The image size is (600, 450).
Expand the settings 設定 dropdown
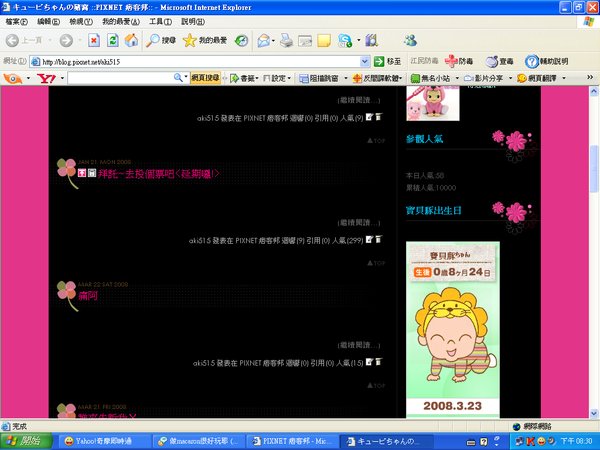click(x=289, y=78)
